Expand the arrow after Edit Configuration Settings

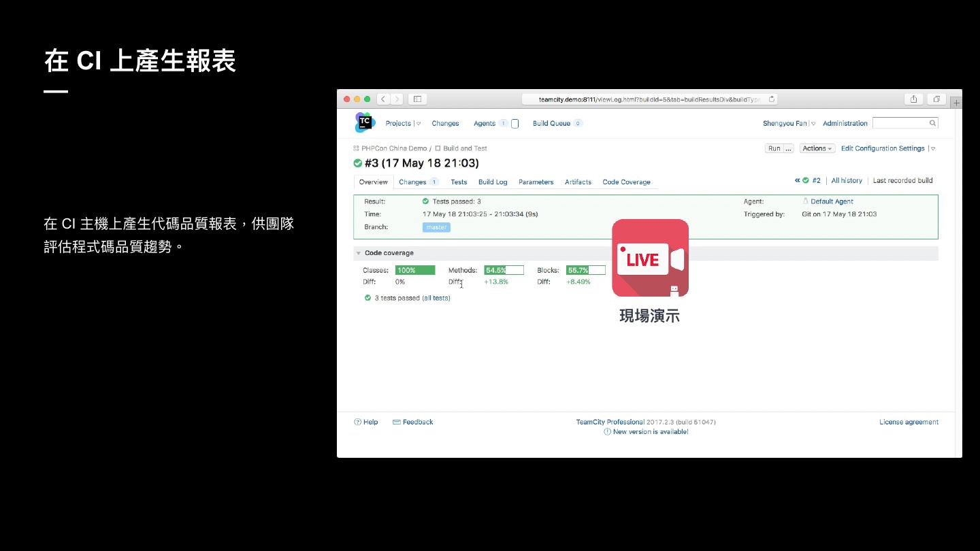[933, 148]
